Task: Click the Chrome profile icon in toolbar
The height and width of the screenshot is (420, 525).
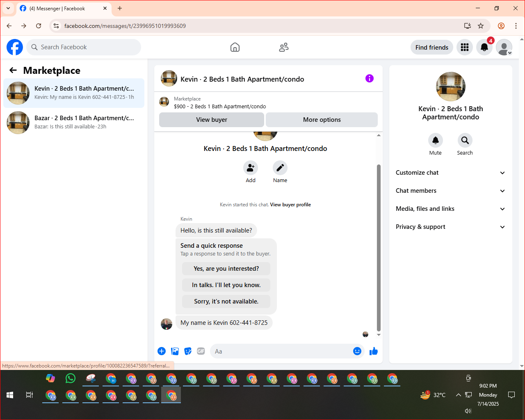Action: click(x=501, y=26)
